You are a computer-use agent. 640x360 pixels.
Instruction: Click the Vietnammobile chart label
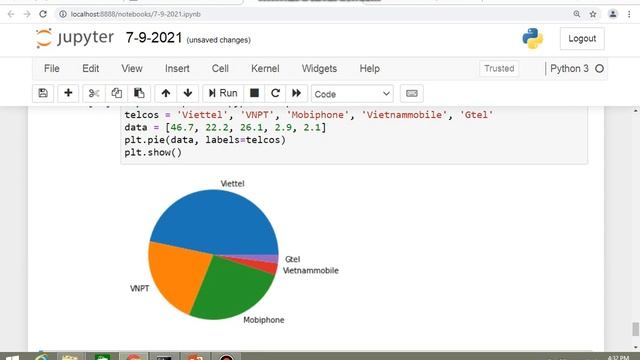click(x=311, y=270)
